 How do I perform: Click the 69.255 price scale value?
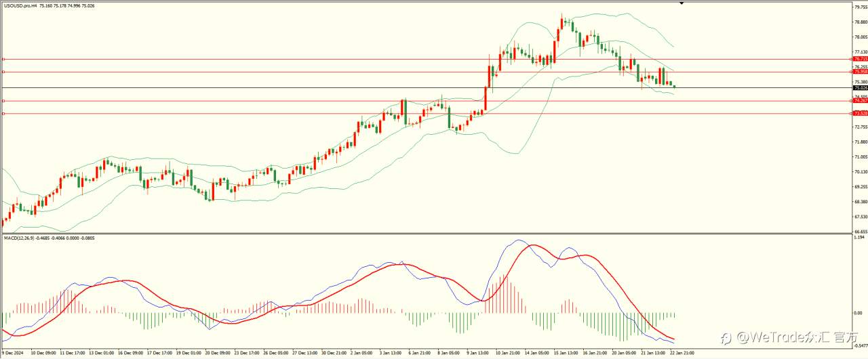tap(861, 186)
